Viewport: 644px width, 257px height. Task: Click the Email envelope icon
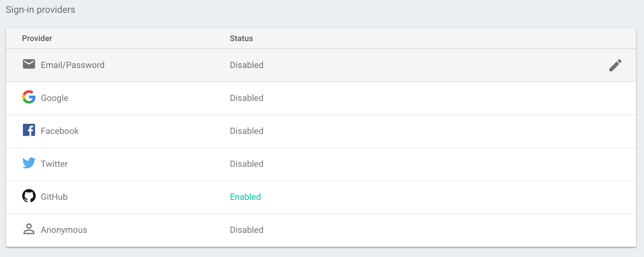[x=29, y=64]
